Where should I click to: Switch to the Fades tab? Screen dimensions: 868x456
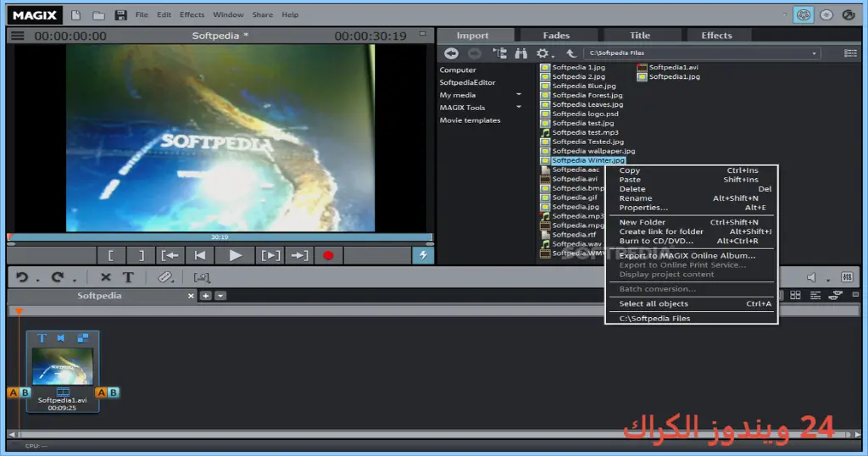point(556,36)
